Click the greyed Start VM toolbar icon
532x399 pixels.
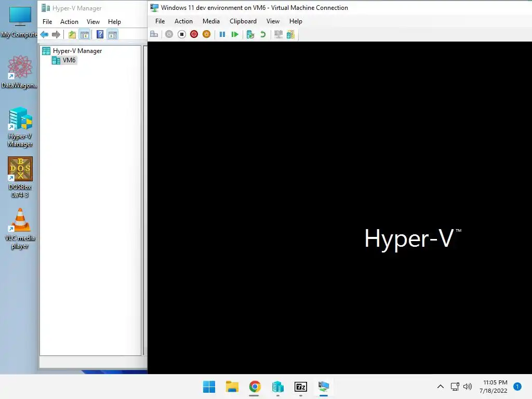point(169,34)
